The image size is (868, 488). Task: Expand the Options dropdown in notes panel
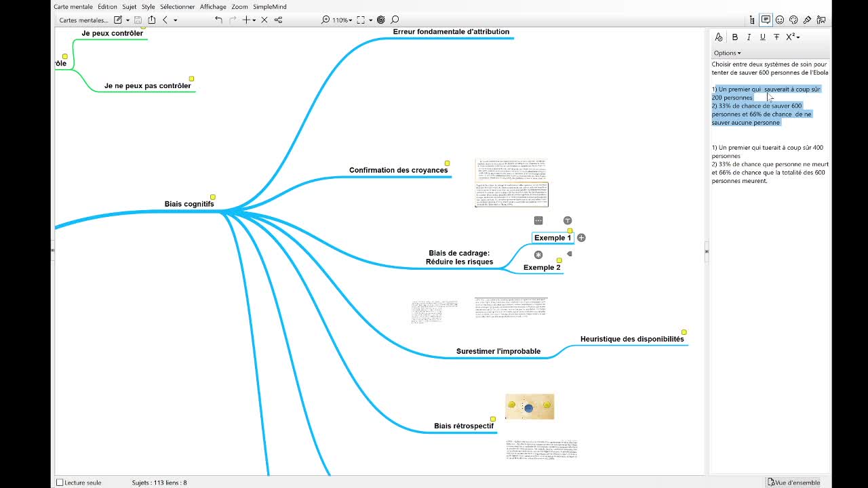pyautogui.click(x=727, y=53)
